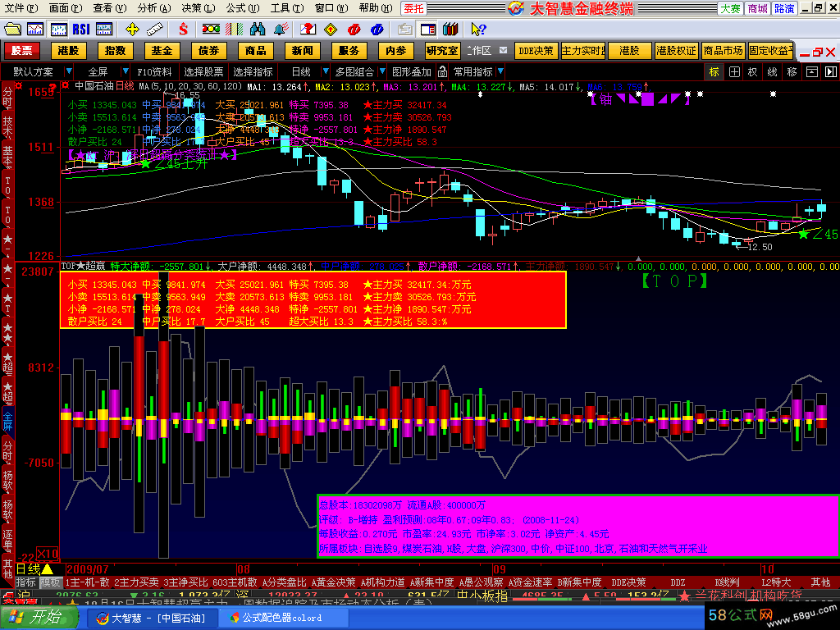Click the panel collapse icon beside 移

pyautogui.click(x=812, y=72)
